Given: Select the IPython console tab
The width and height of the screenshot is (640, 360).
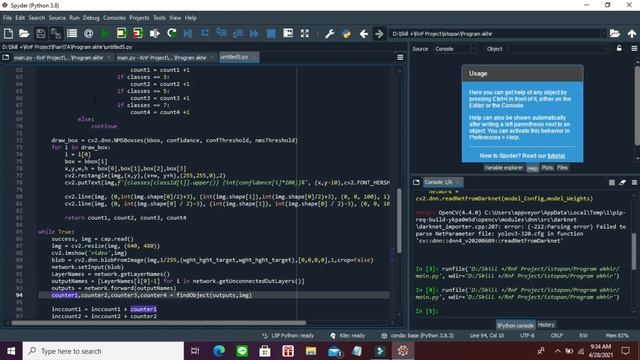Looking at the screenshot, I should click(x=515, y=325).
